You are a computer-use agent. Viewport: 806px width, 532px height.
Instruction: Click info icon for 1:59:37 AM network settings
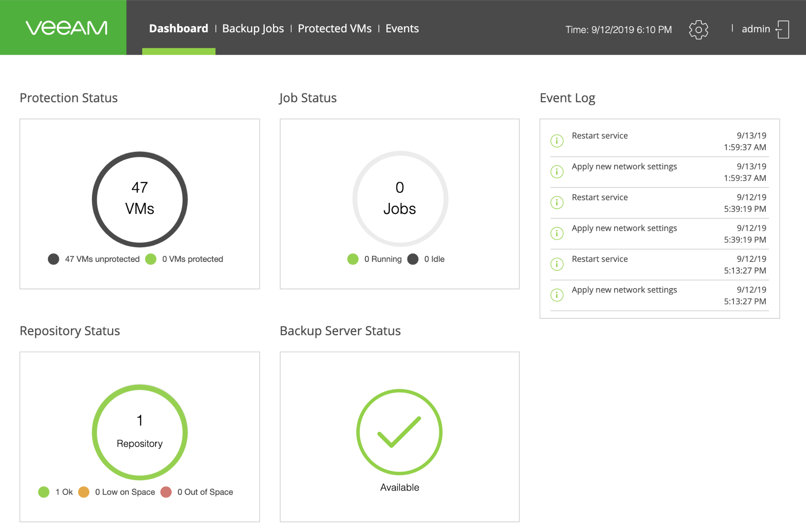pos(557,172)
